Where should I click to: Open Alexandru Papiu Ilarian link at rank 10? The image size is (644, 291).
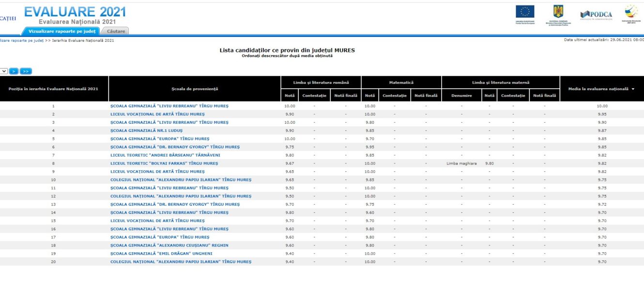tap(181, 180)
